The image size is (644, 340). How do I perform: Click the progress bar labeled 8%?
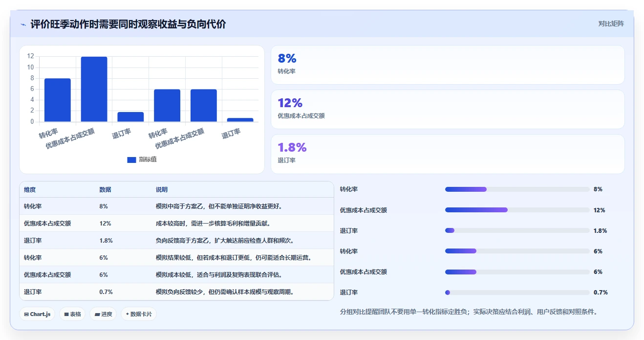pos(517,189)
